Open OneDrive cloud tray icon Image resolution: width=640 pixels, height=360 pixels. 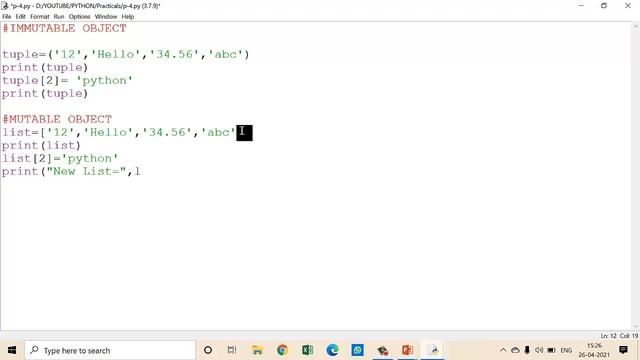click(x=515, y=350)
